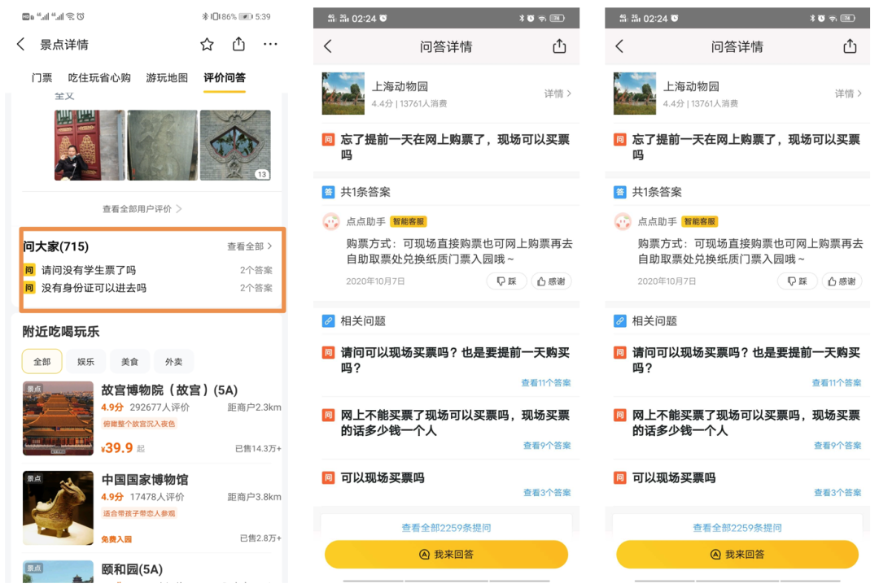The height and width of the screenshot is (588, 879).
Task: Open the 颐和园(5A) listing
Action: pyautogui.click(x=132, y=569)
